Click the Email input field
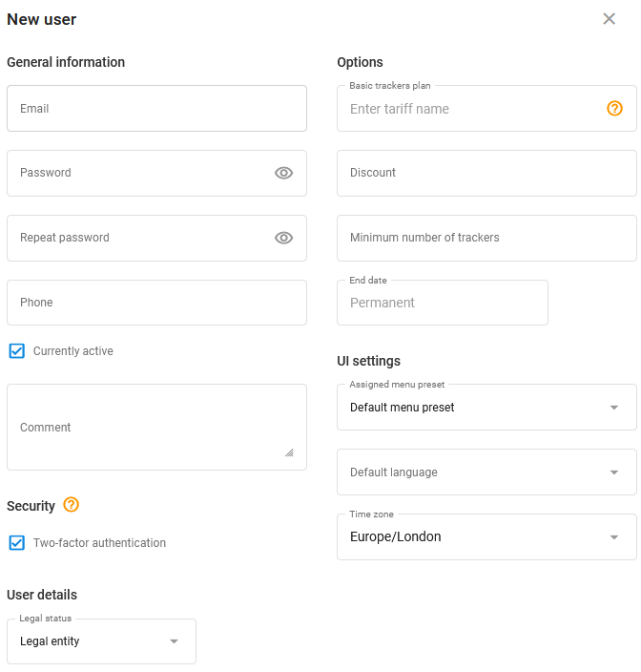Screen dimensions: 641x672 pyautogui.click(x=156, y=109)
